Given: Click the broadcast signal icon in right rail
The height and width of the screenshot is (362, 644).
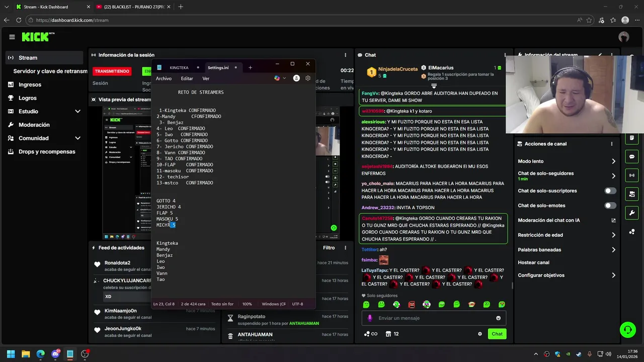Looking at the screenshot, I should (632, 175).
